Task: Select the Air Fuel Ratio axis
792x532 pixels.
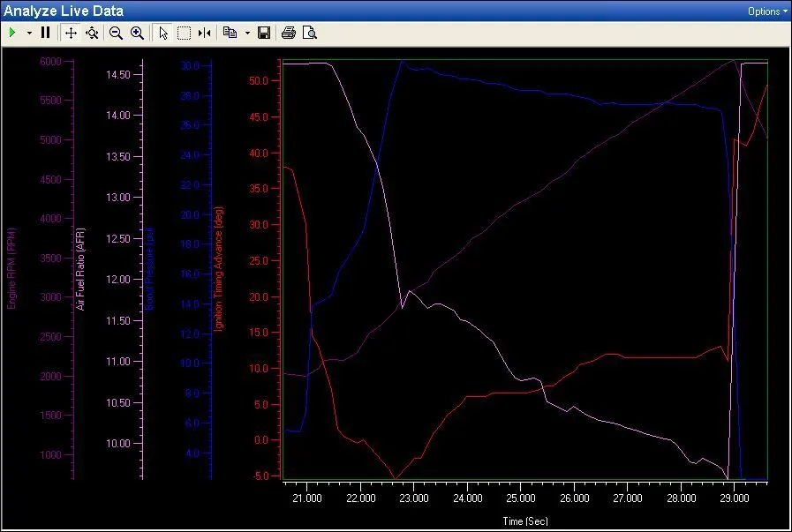Action: point(80,267)
